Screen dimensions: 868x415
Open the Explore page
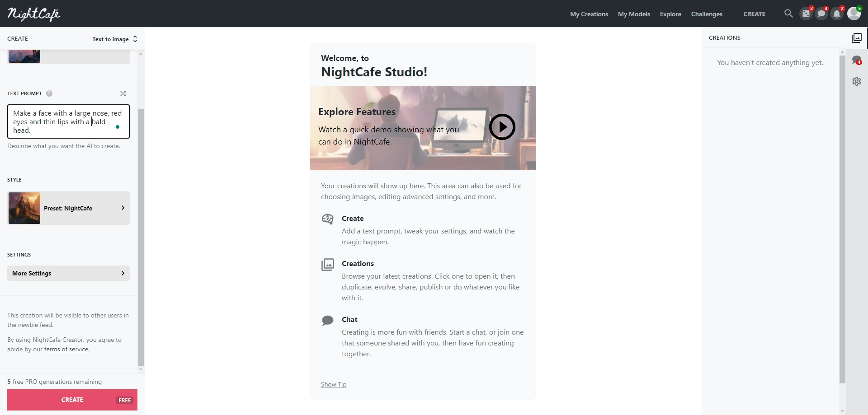click(x=670, y=14)
